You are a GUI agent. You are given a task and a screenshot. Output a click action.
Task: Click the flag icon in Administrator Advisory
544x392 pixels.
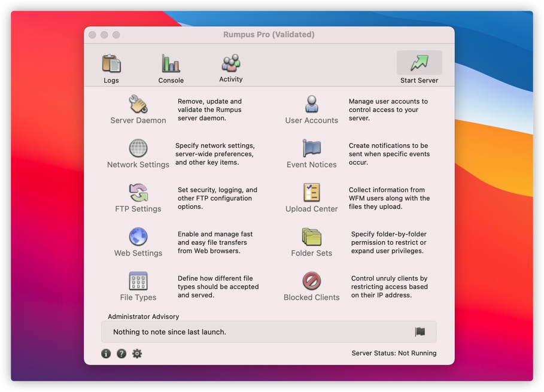pyautogui.click(x=420, y=332)
